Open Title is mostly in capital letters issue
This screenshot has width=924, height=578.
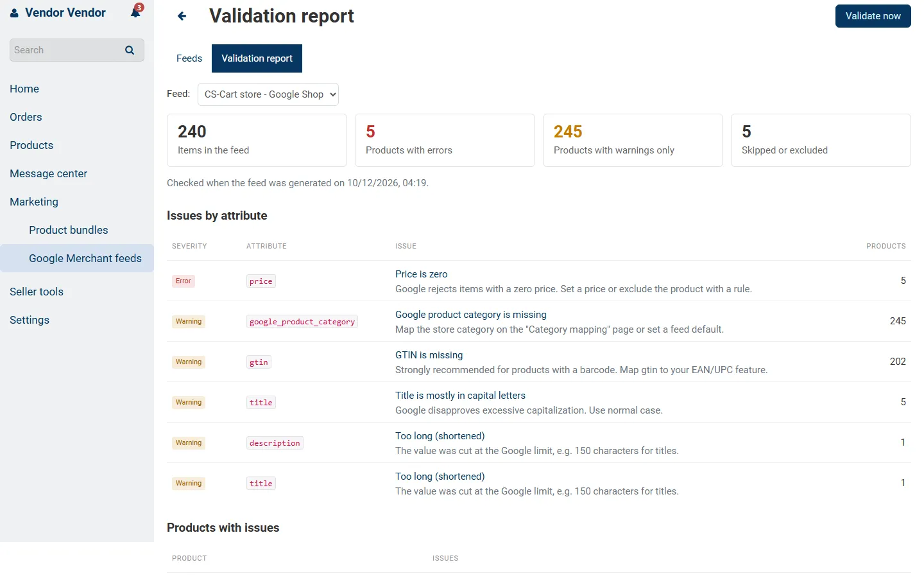(x=460, y=396)
